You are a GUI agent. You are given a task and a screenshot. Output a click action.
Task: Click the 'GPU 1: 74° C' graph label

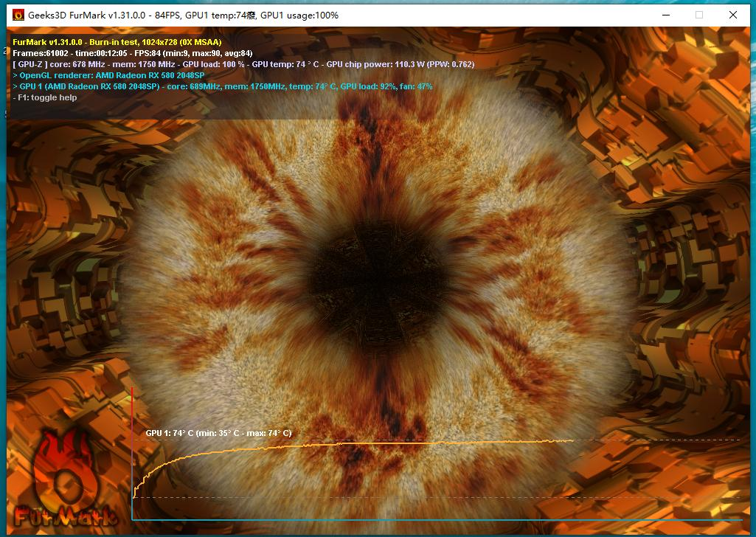219,433
